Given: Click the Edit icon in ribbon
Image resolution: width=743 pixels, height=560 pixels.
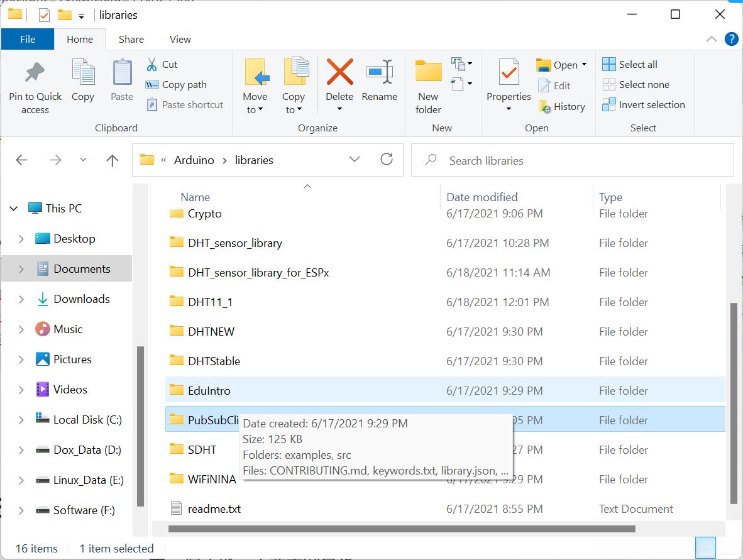Looking at the screenshot, I should [x=544, y=85].
